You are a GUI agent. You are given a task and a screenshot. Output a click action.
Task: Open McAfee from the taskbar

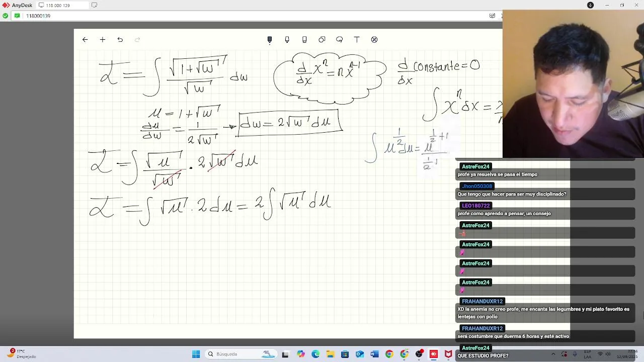tap(448, 354)
